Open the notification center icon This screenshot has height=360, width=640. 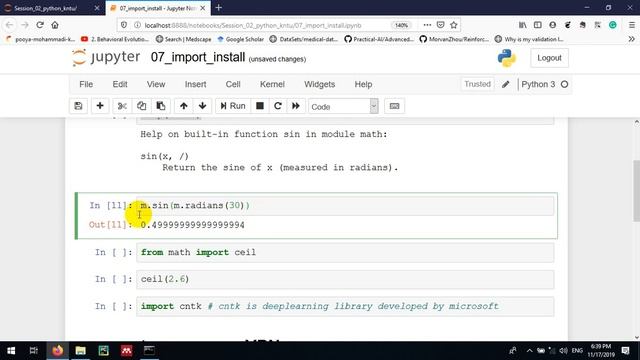coord(625,351)
